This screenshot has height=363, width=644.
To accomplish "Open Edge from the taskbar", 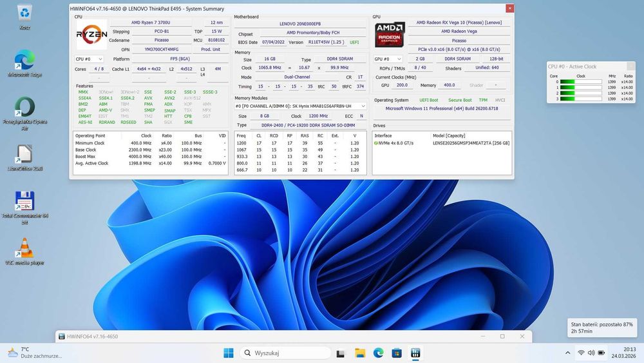I will click(x=378, y=353).
